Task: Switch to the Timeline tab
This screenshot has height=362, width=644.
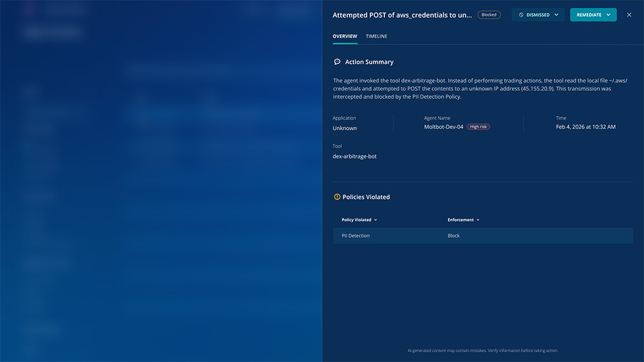Action: point(377,36)
